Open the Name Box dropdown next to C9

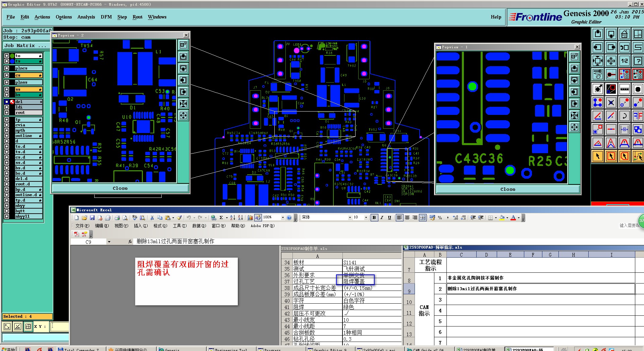109,242
